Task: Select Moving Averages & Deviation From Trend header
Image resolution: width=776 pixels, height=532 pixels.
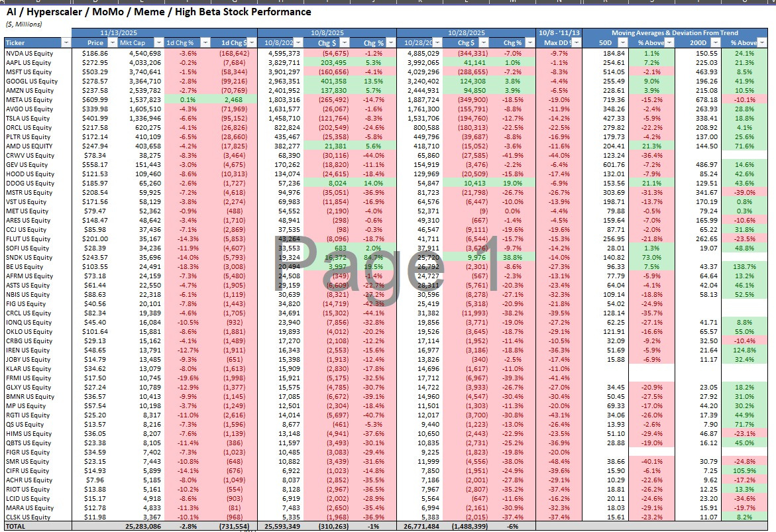Action: click(675, 33)
